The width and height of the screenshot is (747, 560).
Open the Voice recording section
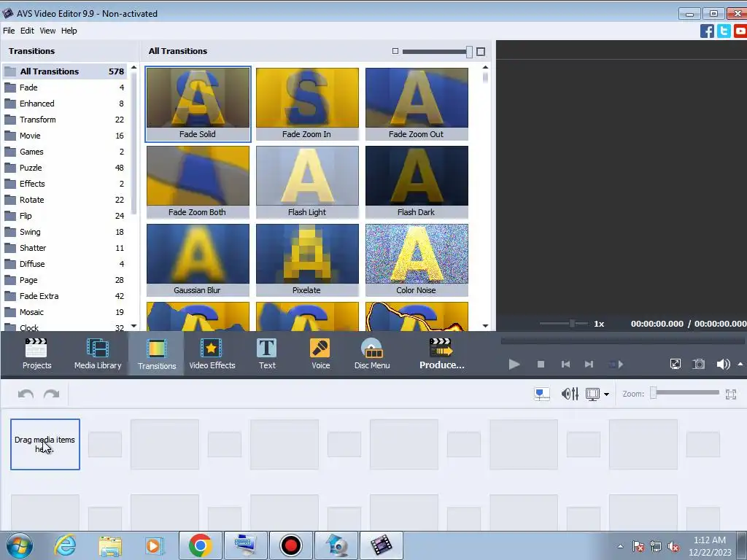[x=320, y=354]
